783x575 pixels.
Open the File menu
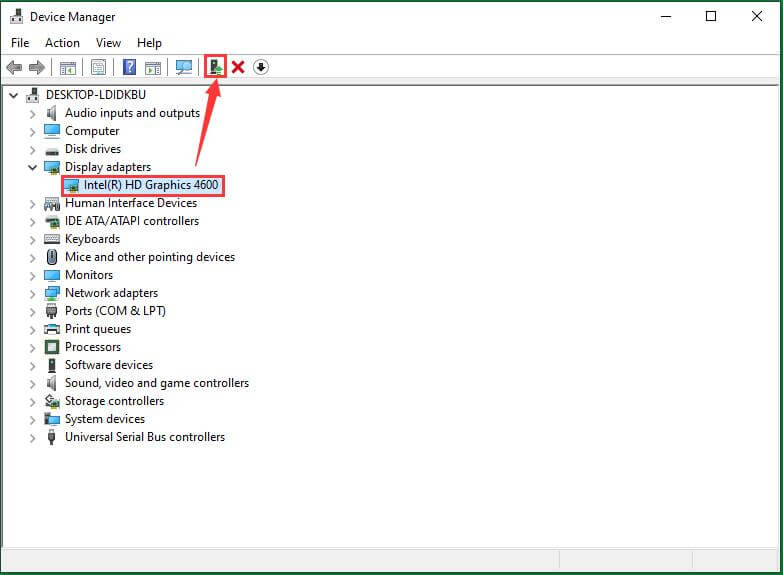tap(20, 43)
